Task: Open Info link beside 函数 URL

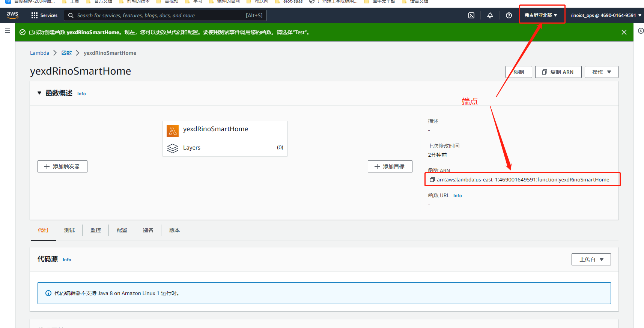Action: click(457, 196)
